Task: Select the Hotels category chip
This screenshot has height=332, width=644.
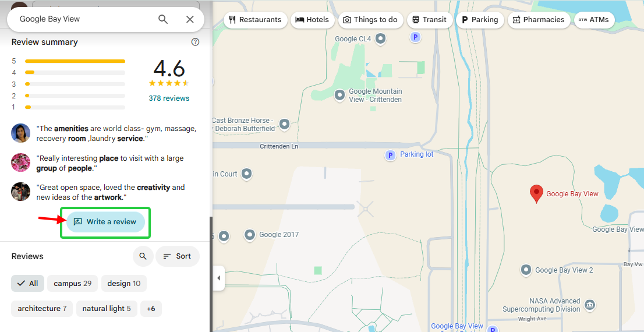Action: pos(313,20)
